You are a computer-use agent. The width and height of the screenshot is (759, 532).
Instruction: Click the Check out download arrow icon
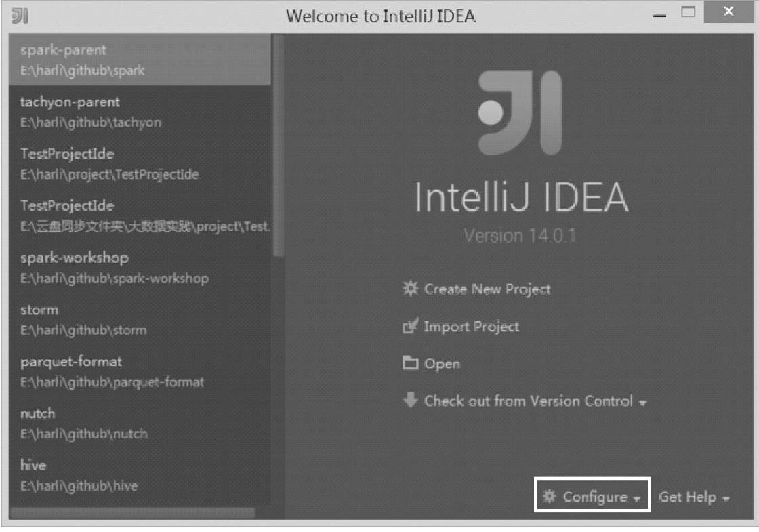tap(411, 400)
